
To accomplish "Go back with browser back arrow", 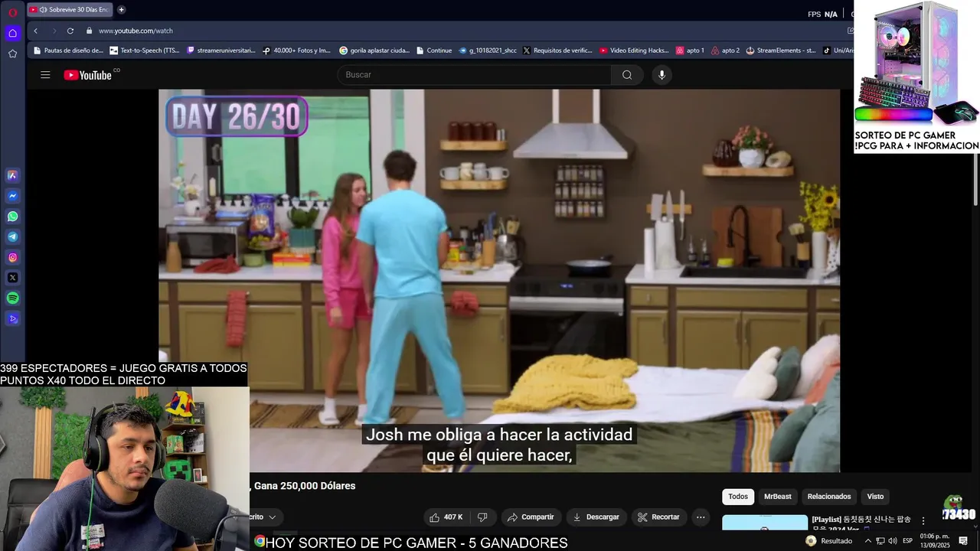I will click(35, 31).
